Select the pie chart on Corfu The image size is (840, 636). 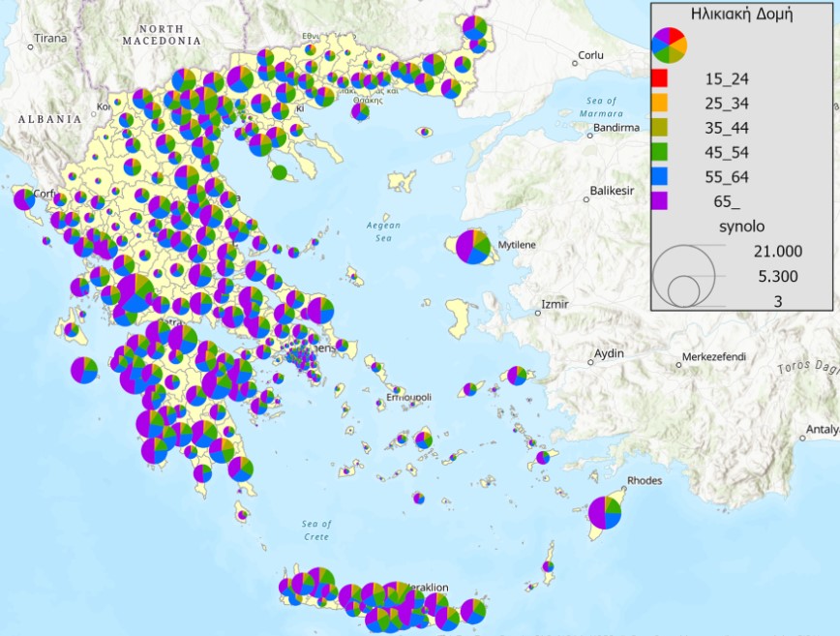(23, 199)
